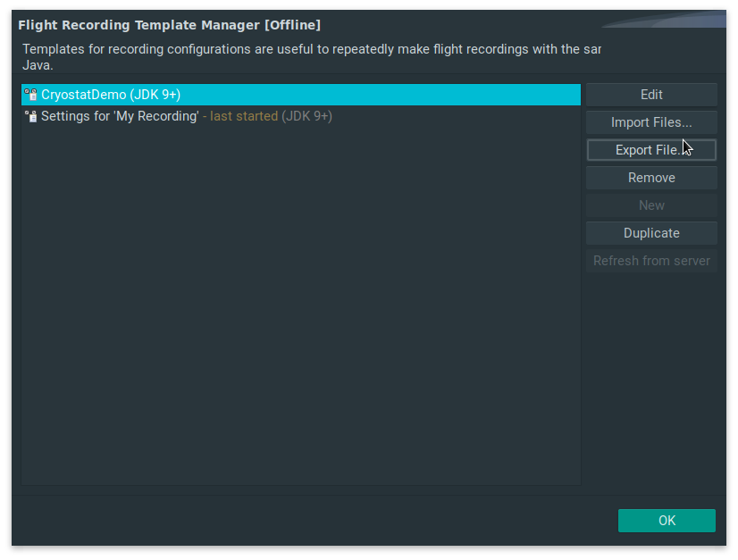Click the 'My Recording' settings template icon
This screenshot has width=738, height=560.
coord(30,116)
